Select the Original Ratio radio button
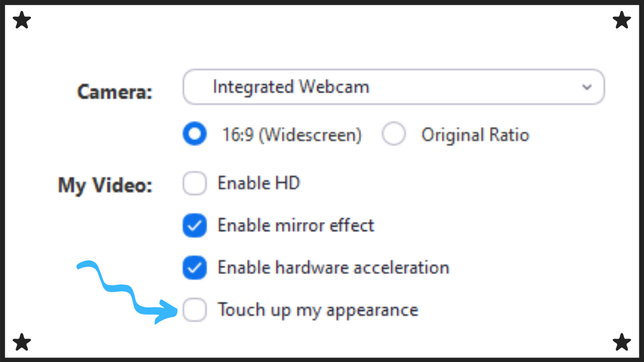 [394, 135]
